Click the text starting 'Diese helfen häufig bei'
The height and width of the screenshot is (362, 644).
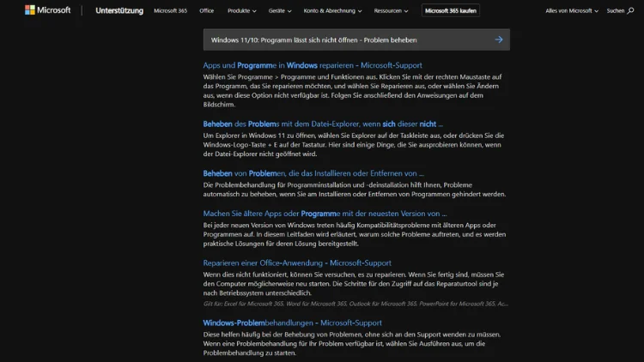[x=352, y=343]
